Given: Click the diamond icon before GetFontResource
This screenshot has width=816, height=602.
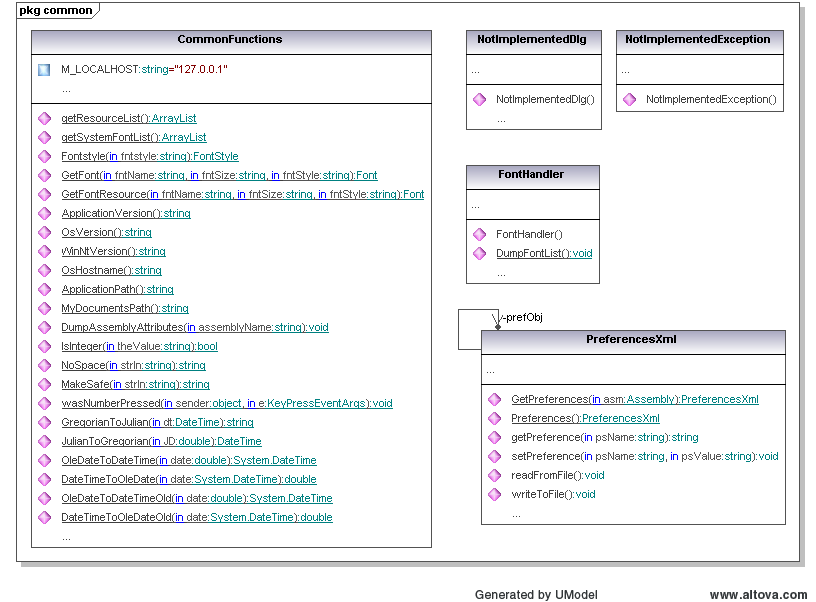Looking at the screenshot, I should coord(45,195).
